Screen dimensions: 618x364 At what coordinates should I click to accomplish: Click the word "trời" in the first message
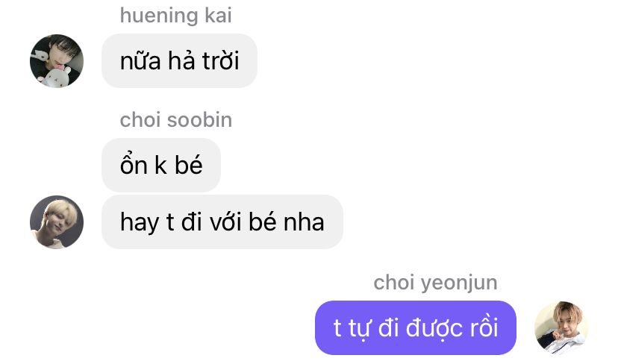coord(220,61)
